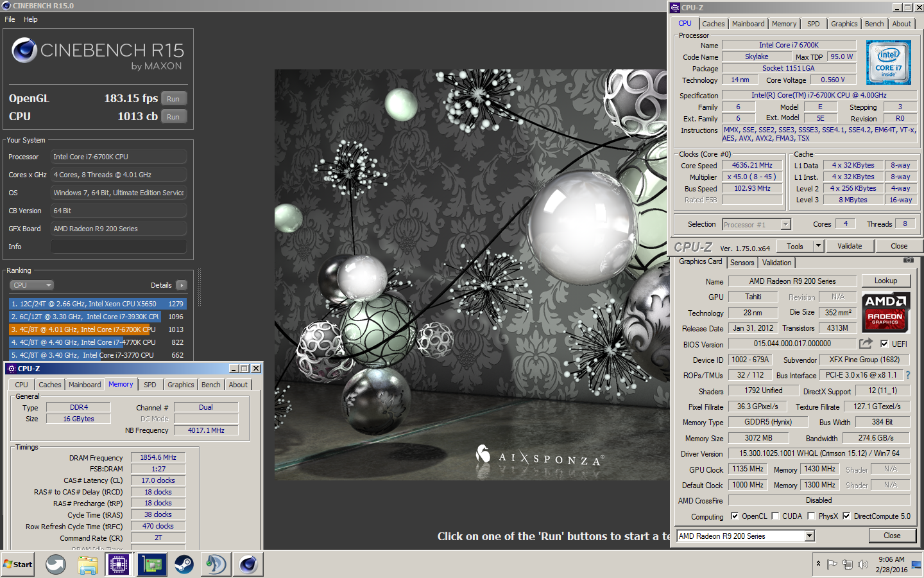Switch to Mainboard tab in top CPU-Z window
Viewport: 924px width, 578px height.
[x=748, y=24]
